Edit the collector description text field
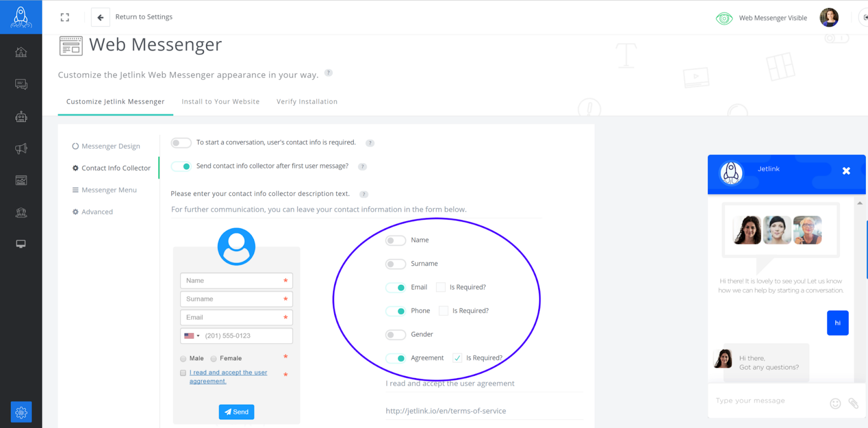 (x=356, y=209)
